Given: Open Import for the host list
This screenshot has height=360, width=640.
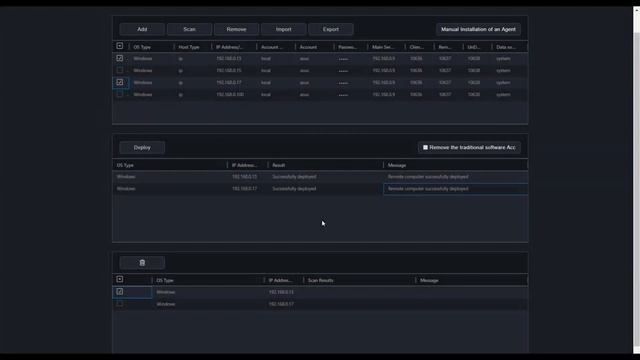Looking at the screenshot, I should (x=284, y=29).
